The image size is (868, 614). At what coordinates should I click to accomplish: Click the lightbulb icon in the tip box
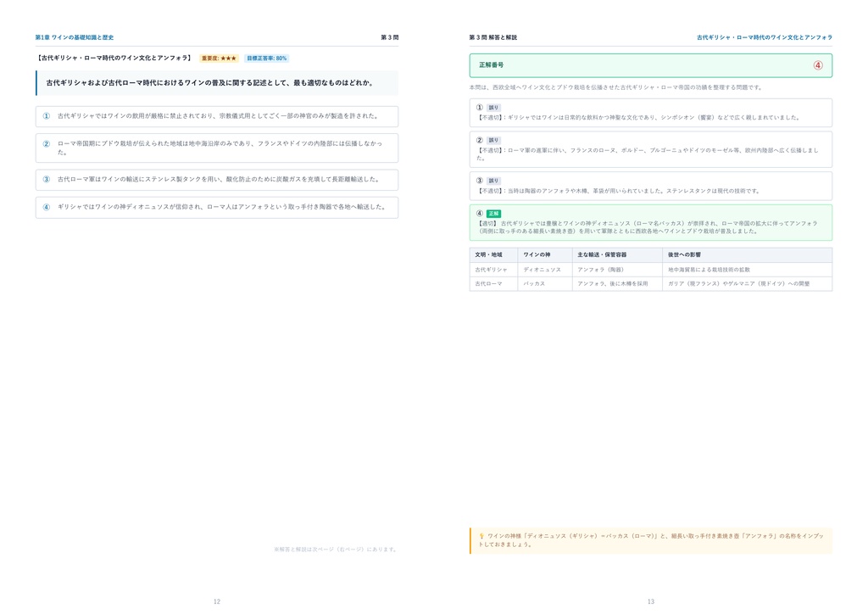pyautogui.click(x=481, y=536)
